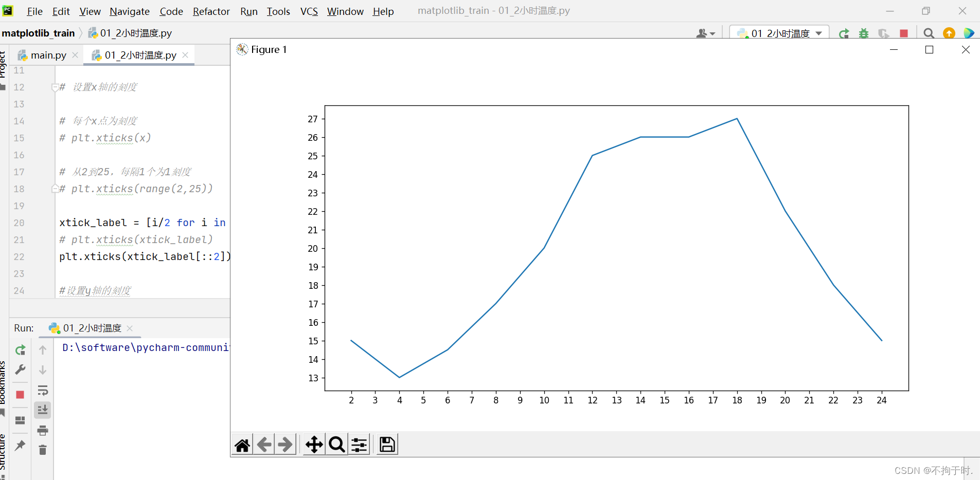Image resolution: width=980 pixels, height=480 pixels.
Task: Restore layout icon in Run panel
Action: coord(20,420)
